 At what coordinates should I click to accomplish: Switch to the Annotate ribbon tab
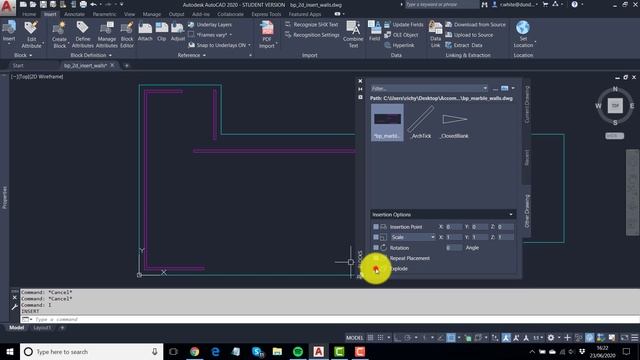pos(74,14)
